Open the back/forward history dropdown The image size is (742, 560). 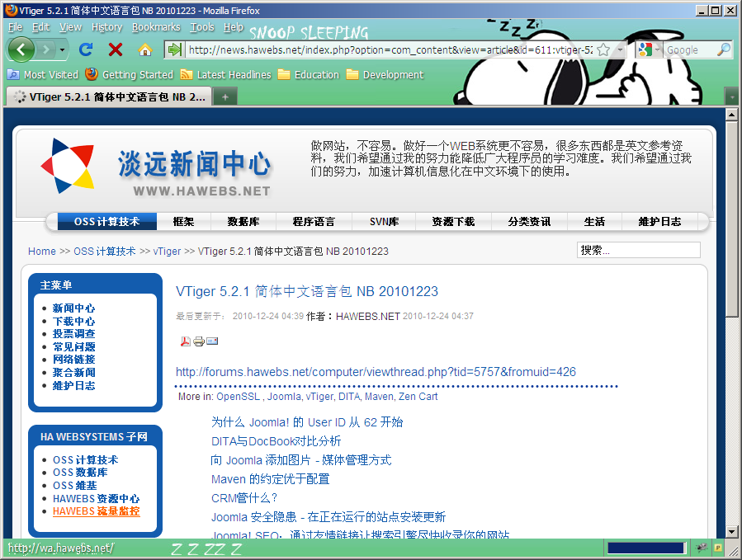[62, 49]
